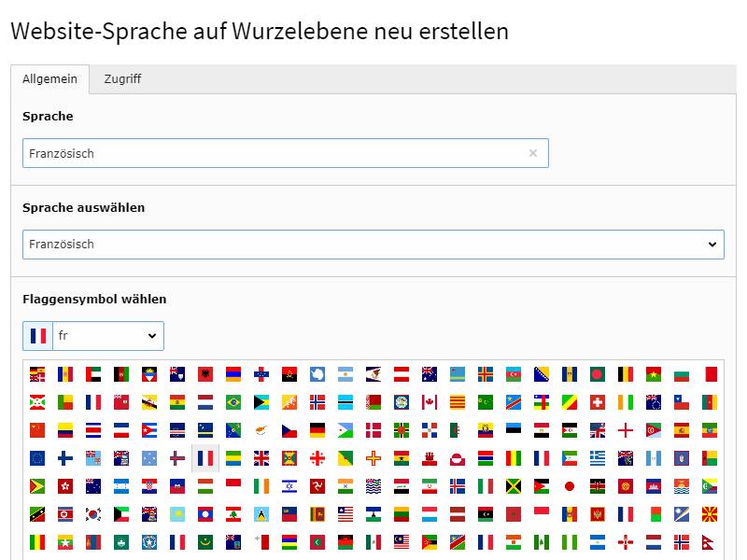Choose the Chile flag
This screenshot has height=560, width=747.
(682, 402)
